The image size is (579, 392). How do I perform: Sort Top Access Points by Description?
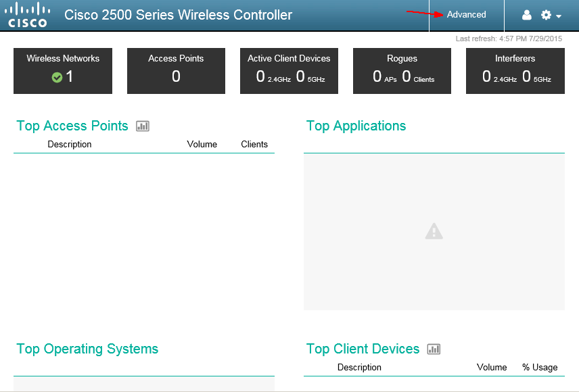70,145
